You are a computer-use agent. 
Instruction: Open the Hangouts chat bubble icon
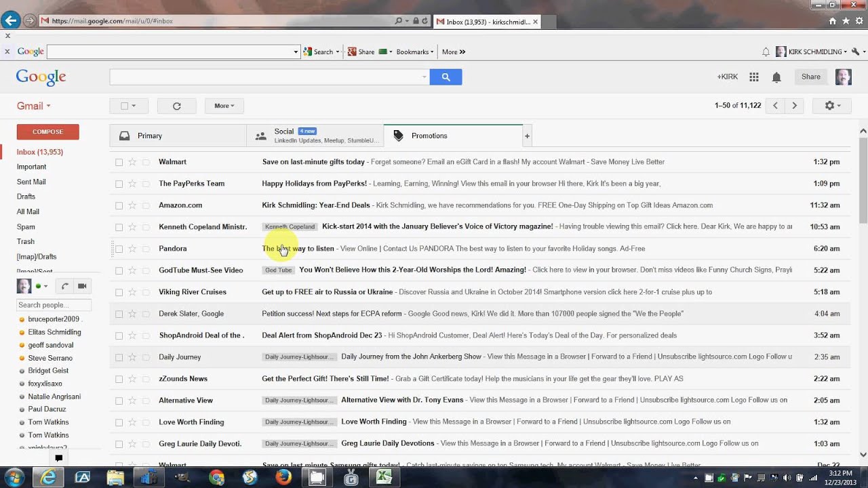(58, 458)
